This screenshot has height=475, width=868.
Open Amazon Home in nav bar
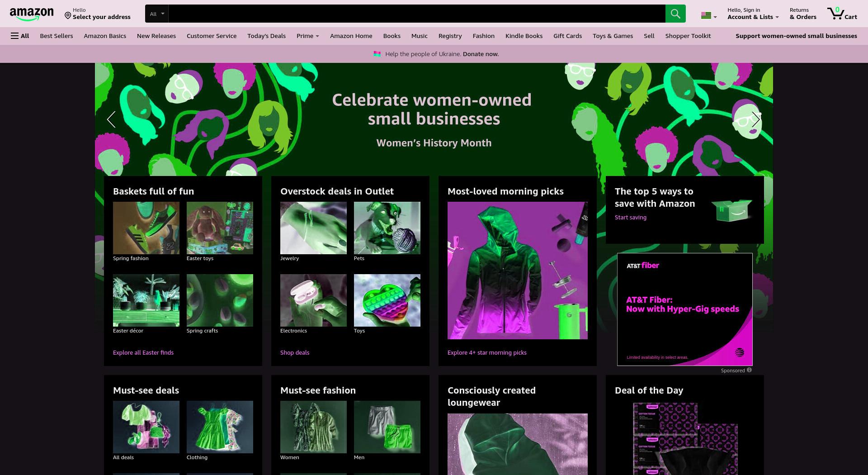tap(351, 36)
